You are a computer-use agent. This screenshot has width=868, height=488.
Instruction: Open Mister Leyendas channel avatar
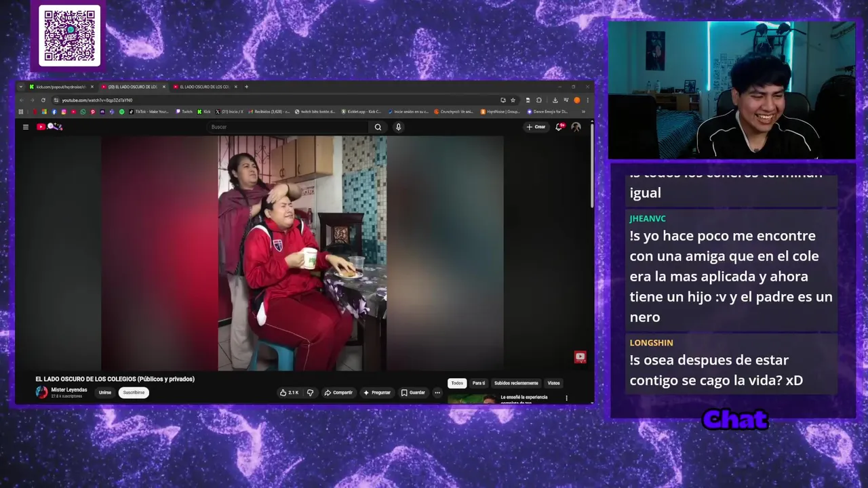tap(42, 392)
